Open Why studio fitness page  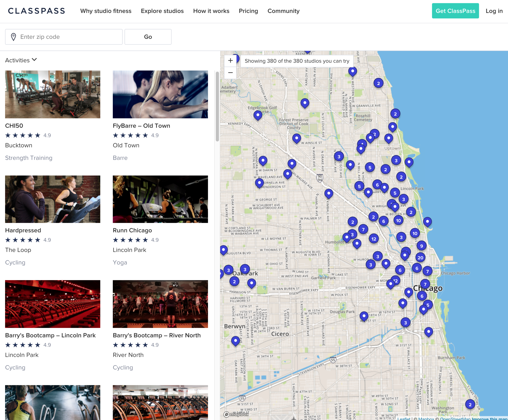point(106,11)
